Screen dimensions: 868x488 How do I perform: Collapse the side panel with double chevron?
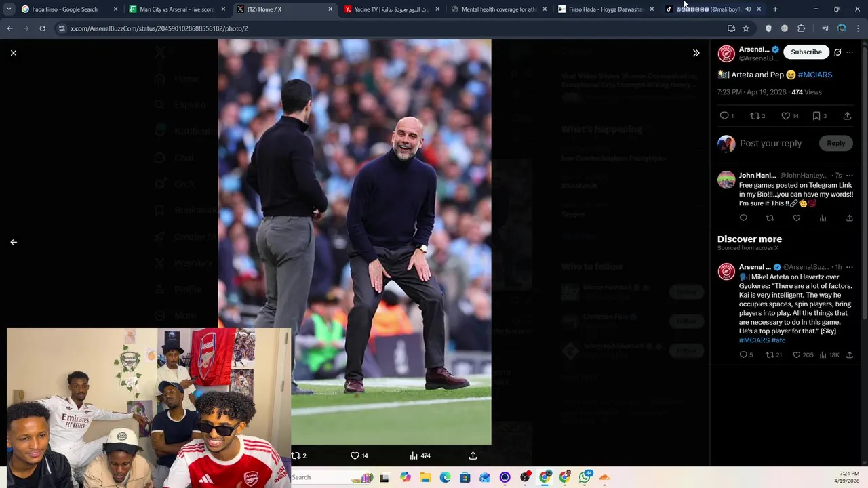[x=696, y=53]
